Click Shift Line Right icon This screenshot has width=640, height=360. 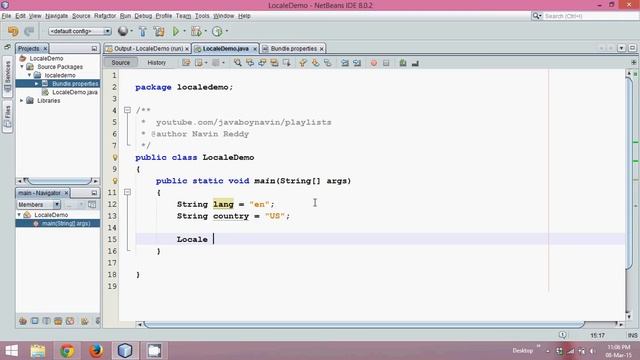click(x=357, y=63)
